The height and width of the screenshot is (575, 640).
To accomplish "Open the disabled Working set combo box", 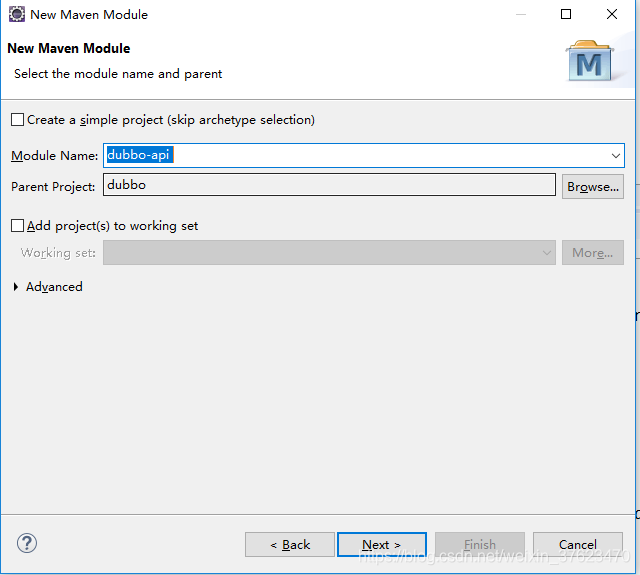I will 329,253.
